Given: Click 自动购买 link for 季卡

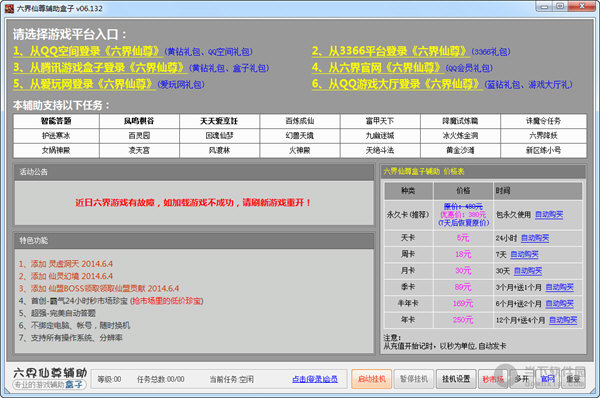Looking at the screenshot, I should point(559,287).
